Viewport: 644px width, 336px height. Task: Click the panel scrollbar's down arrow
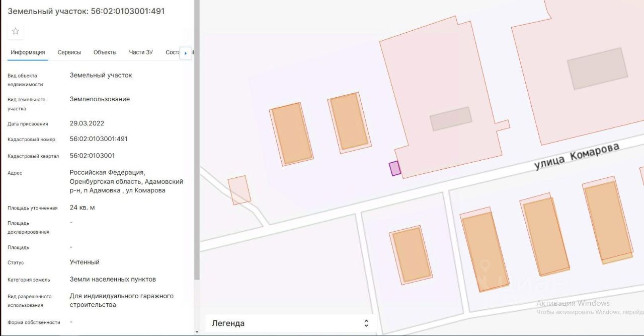coord(197,332)
